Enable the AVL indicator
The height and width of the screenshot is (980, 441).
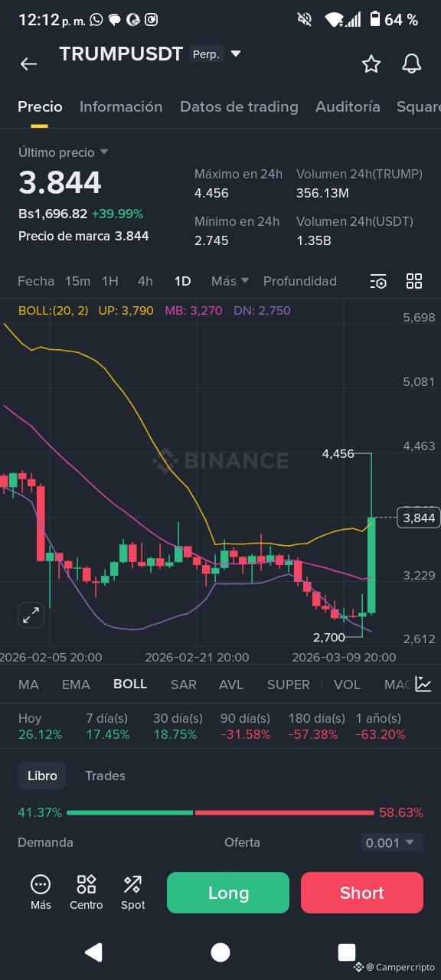(231, 684)
